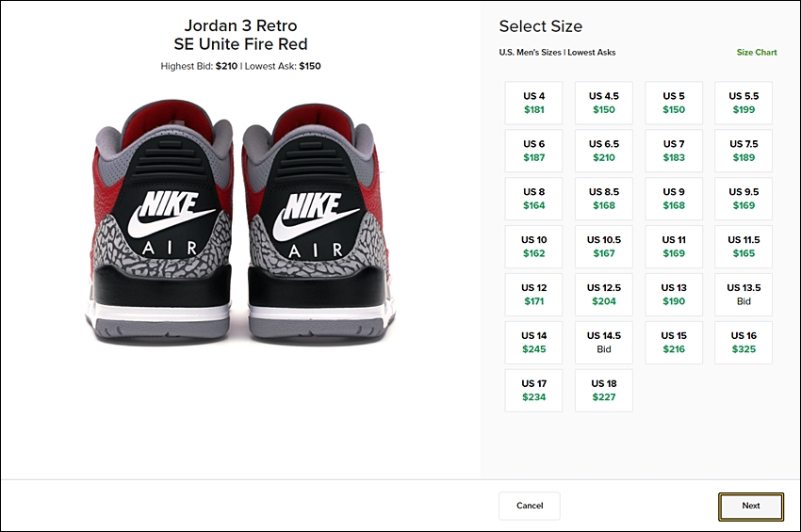The image size is (801, 532).
Task: Choose size US 10.5 at $167
Action: (604, 247)
